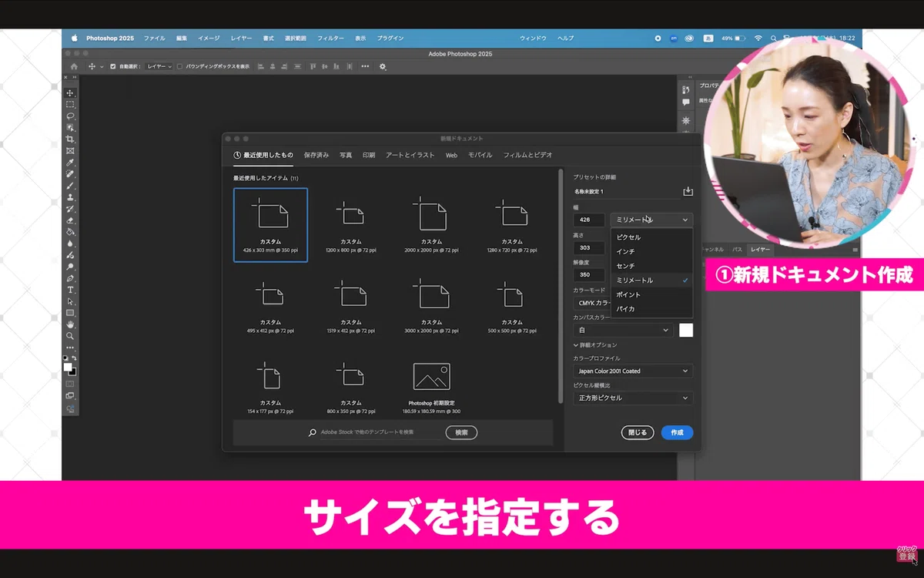The height and width of the screenshot is (578, 924).
Task: Choose センチ from the unit list
Action: click(651, 266)
